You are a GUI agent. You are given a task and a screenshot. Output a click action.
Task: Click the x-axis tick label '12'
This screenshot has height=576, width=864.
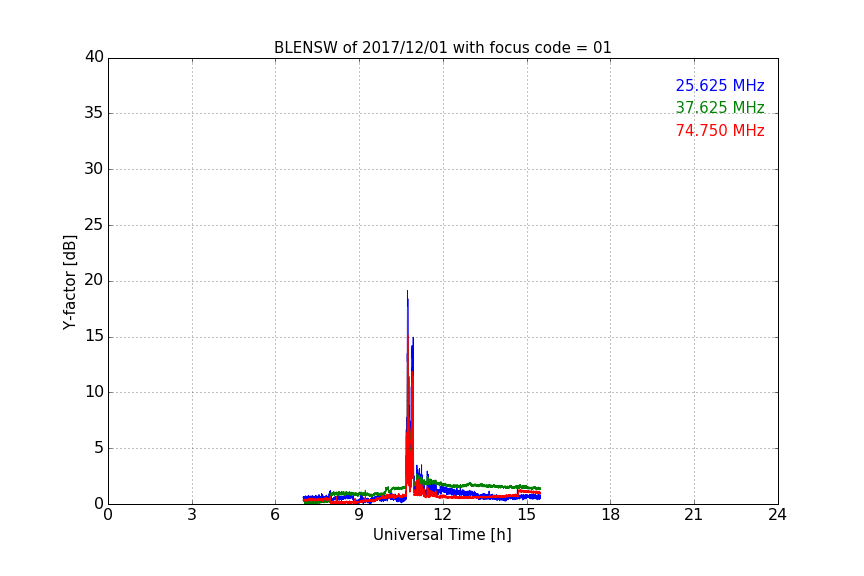[x=443, y=515]
